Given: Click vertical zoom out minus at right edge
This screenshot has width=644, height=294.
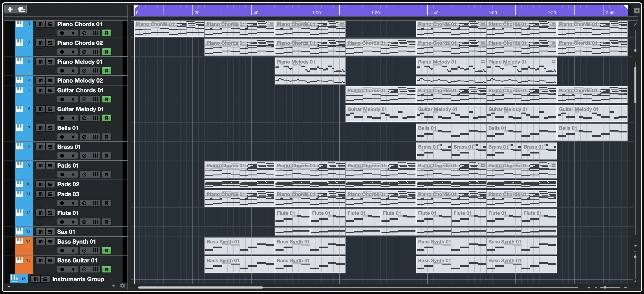Looking at the screenshot, I should click(636, 251).
